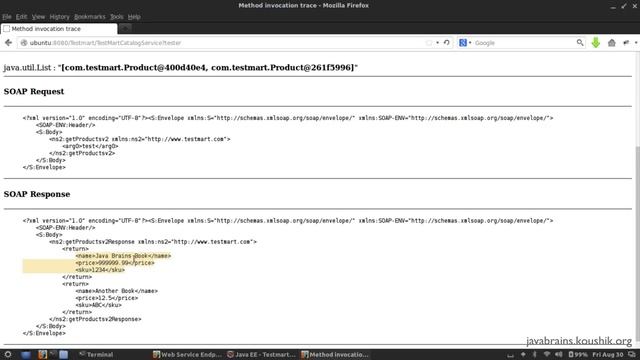Image resolution: width=640 pixels, height=360 pixels.
Task: Click the highlighted Java Brains Book name line
Action: pyautogui.click(x=123, y=256)
